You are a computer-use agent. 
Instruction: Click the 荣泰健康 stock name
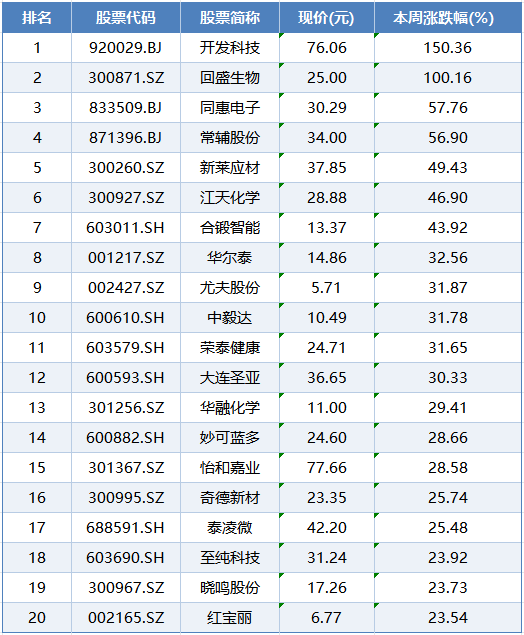[230, 347]
